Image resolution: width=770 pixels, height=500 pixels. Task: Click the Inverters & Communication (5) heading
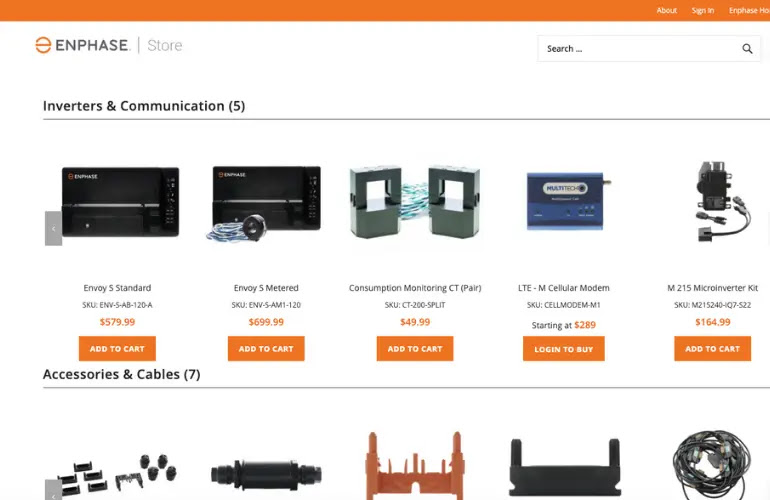point(144,106)
